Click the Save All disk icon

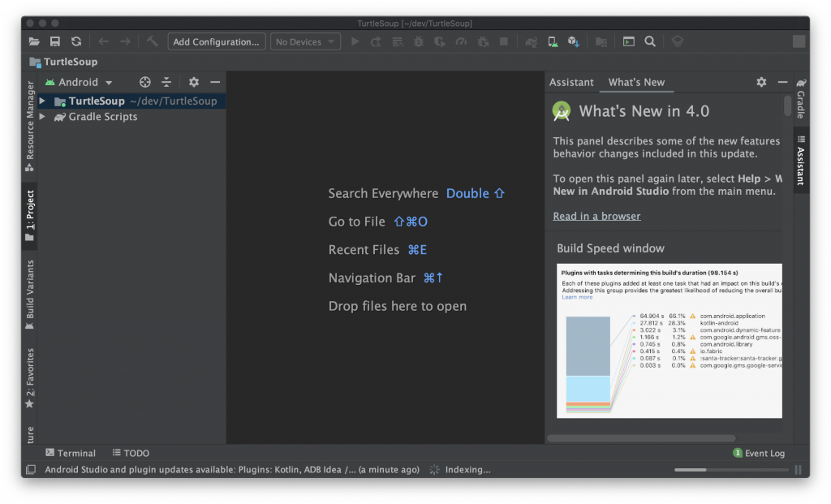[54, 41]
